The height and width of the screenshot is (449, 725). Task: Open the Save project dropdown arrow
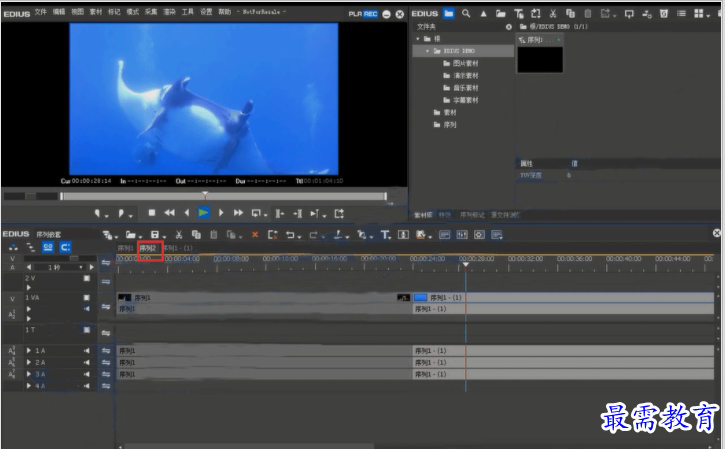tap(164, 237)
